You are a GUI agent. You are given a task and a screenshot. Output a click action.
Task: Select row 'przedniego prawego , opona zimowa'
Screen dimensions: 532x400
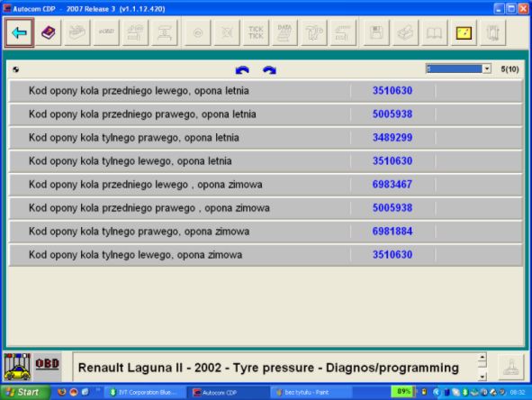266,208
